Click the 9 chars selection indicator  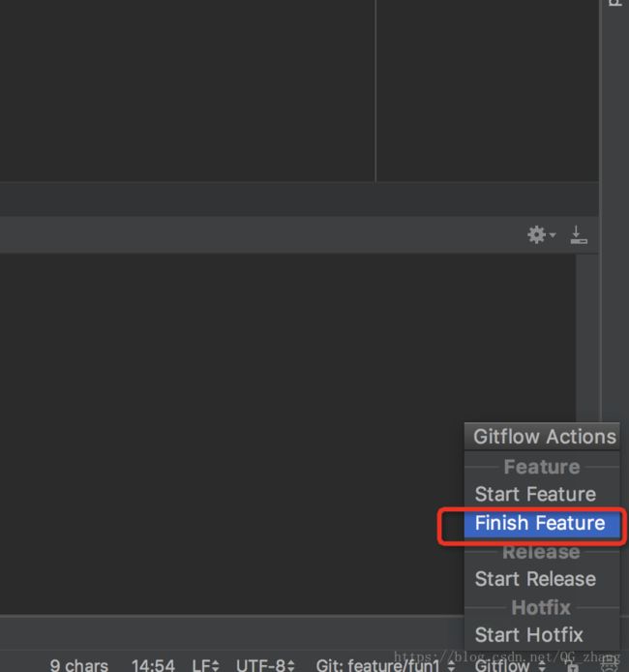(x=78, y=665)
